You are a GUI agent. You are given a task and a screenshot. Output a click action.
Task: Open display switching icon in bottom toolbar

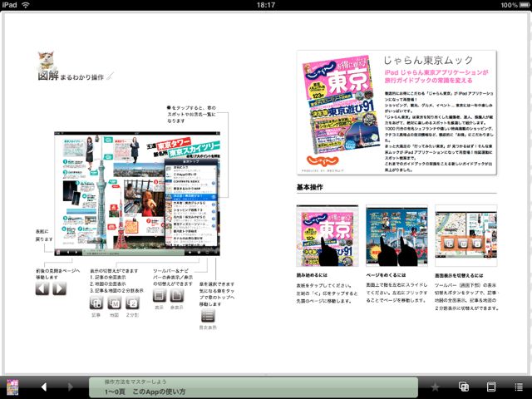pyautogui.click(x=464, y=387)
